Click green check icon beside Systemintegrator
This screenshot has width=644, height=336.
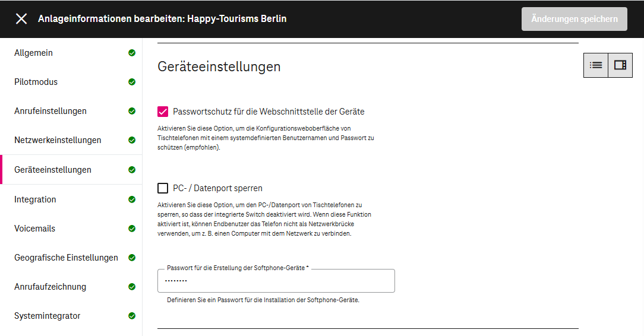pos(132,316)
